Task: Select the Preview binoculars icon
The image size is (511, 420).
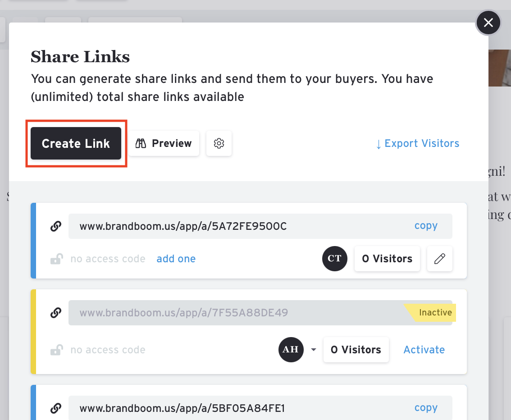Action: pyautogui.click(x=141, y=143)
